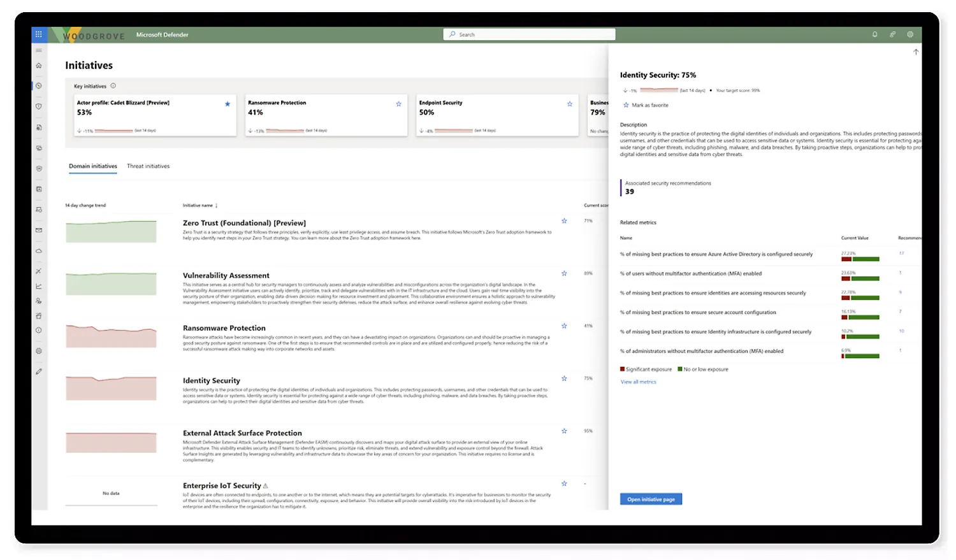Viewport: 956px width, 560px height.
Task: Click the "Associated security recommendations" count 39
Action: coord(630,192)
